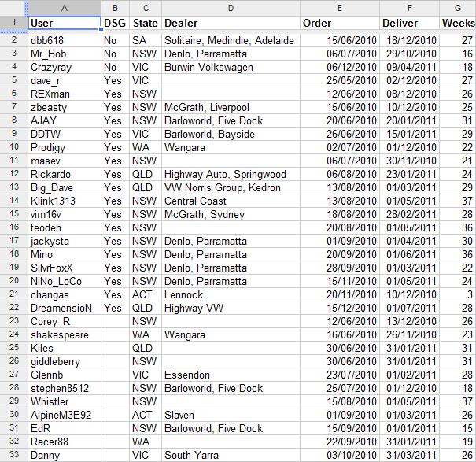476x462 pixels.
Task: Click the 'User' header cell
Action: (65, 23)
